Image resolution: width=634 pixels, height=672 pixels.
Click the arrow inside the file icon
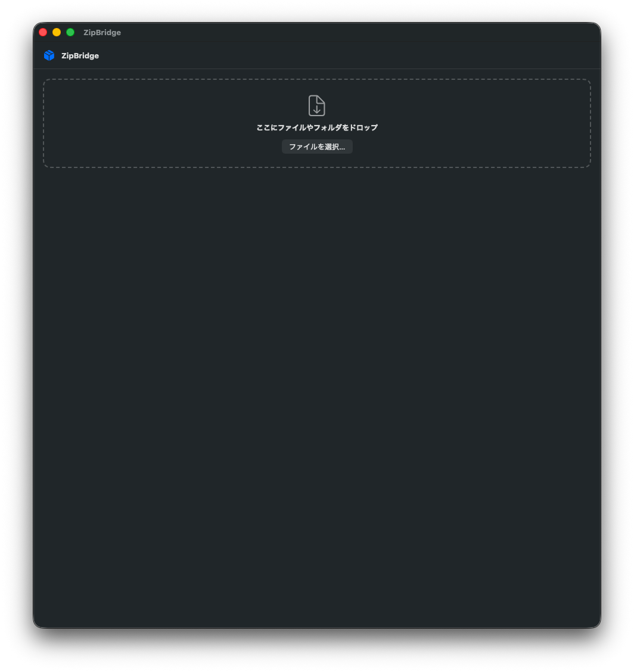coord(317,109)
